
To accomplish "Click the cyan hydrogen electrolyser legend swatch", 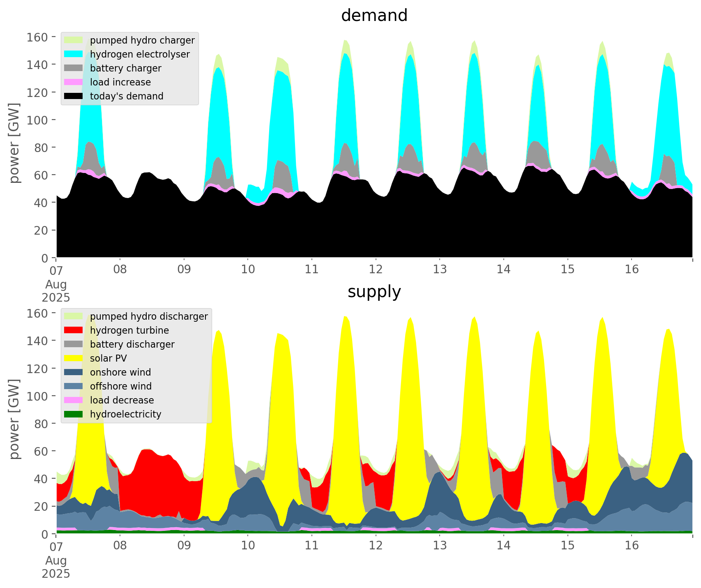I will [x=74, y=54].
